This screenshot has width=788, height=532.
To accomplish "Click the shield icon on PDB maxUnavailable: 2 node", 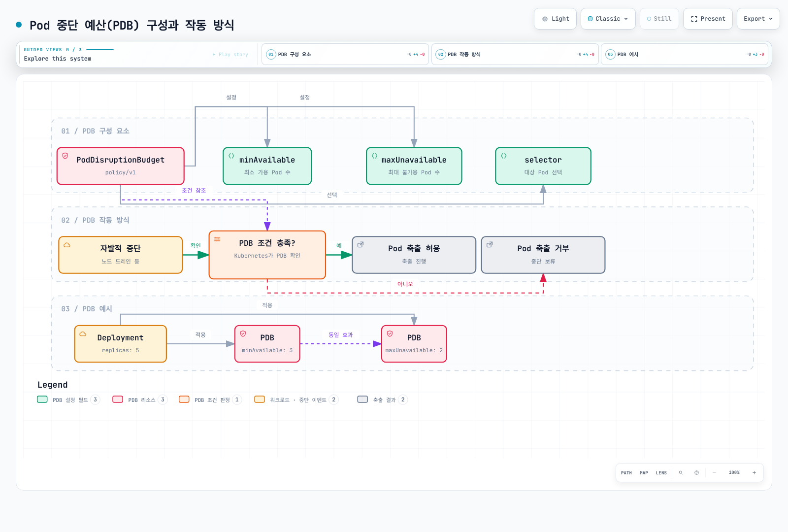I will pyautogui.click(x=390, y=333).
